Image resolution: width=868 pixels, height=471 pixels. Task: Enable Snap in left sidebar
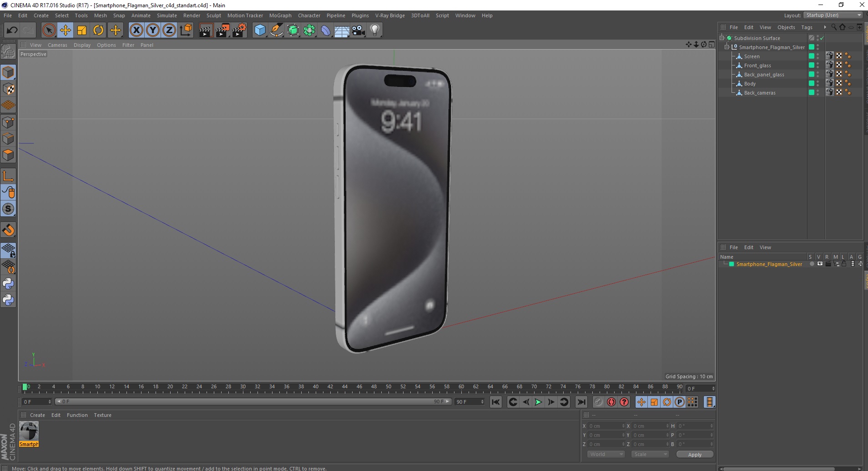8,230
